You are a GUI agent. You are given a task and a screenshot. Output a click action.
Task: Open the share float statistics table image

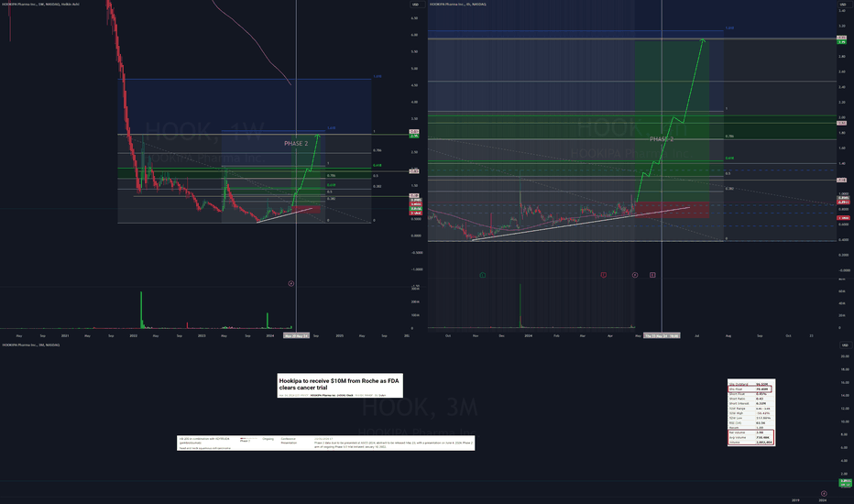[x=751, y=412]
